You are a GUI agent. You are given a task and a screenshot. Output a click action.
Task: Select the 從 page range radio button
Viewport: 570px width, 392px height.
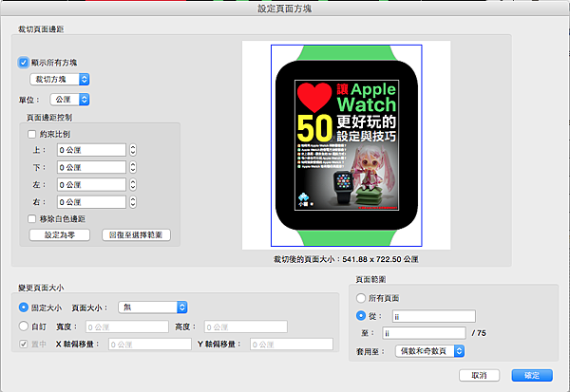(361, 315)
